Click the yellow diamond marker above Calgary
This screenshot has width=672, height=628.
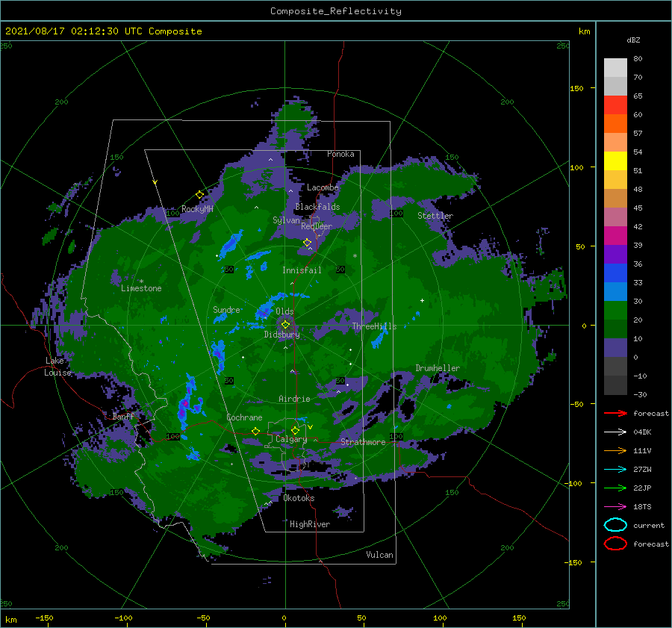(295, 430)
